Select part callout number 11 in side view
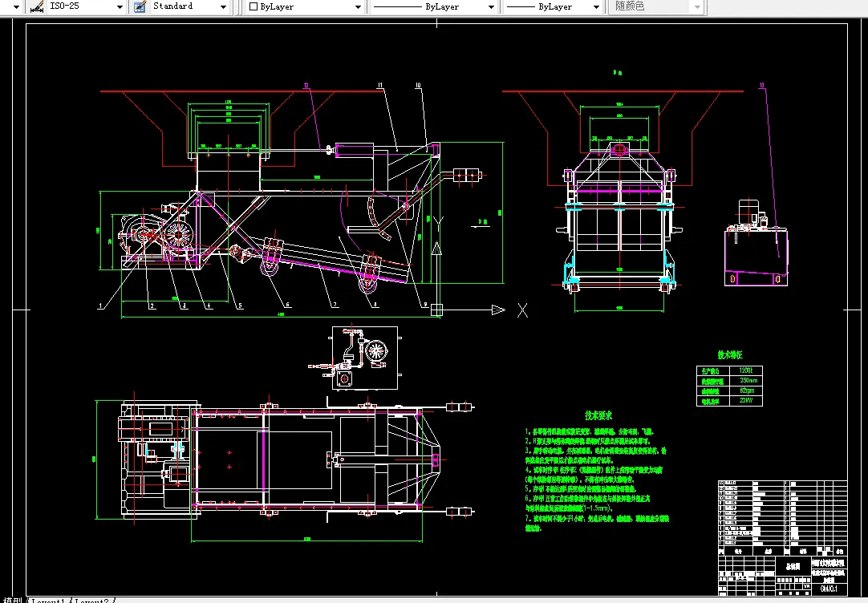Screen dimensions: 868x603 tap(379, 86)
